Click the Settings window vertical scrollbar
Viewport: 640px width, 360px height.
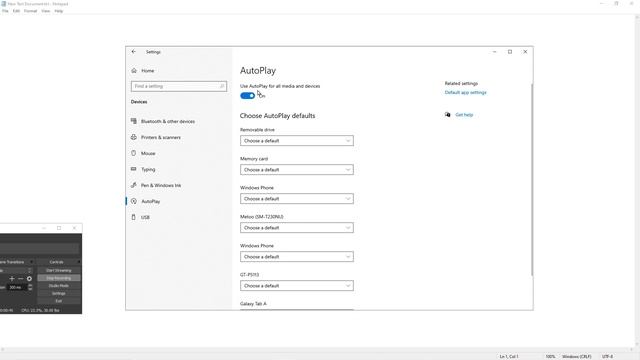(532, 180)
